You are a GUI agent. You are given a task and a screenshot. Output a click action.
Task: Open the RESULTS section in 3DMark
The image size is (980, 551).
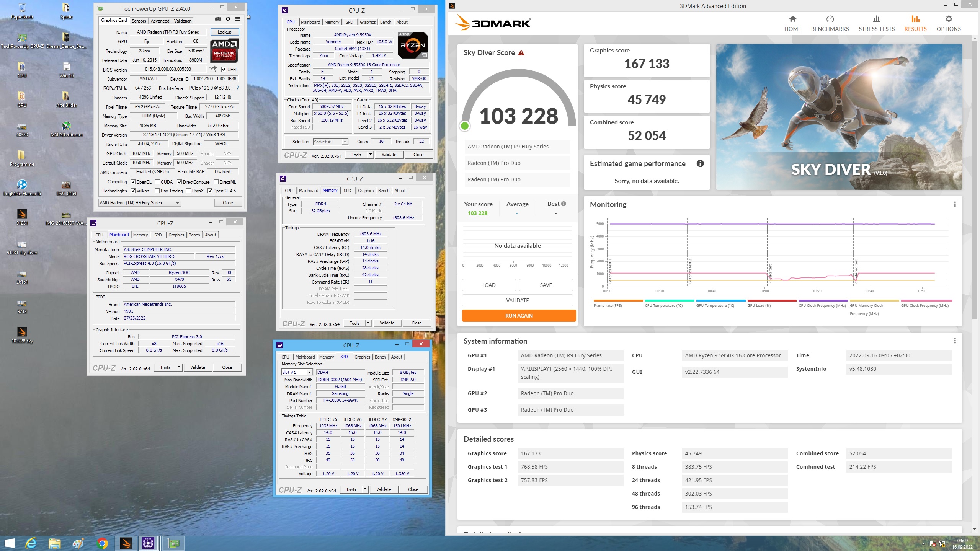915,24
